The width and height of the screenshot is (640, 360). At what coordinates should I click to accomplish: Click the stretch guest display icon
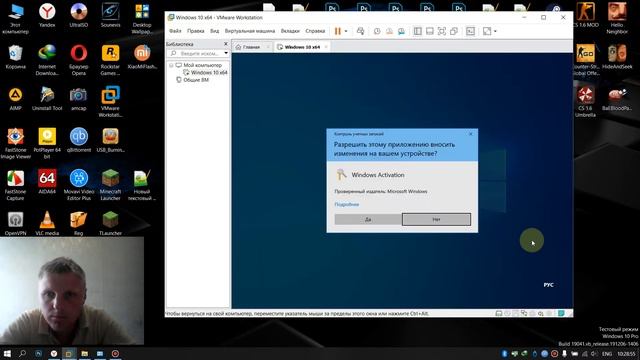click(x=487, y=31)
